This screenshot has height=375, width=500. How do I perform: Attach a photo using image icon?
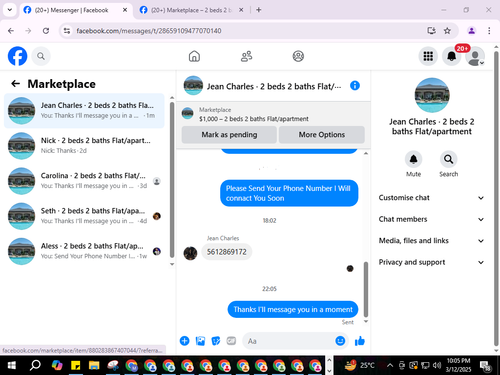tap(200, 341)
